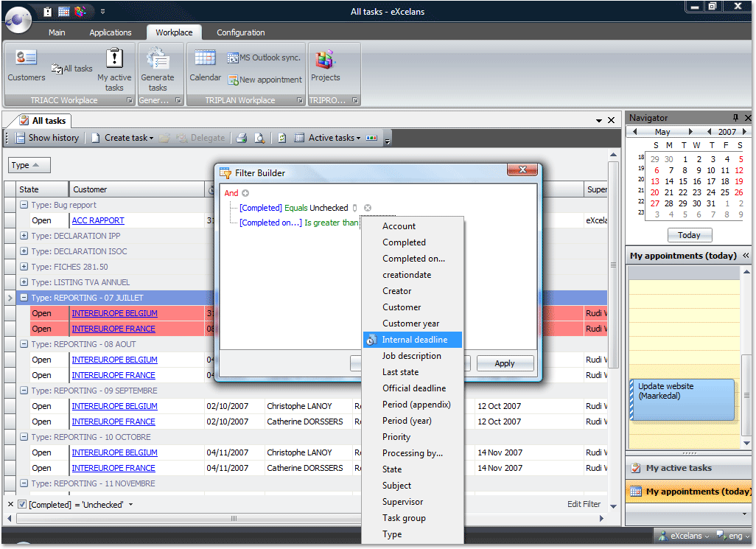Click the Today button under calendar
Viewport: 756px width, 549px height.
(x=689, y=235)
